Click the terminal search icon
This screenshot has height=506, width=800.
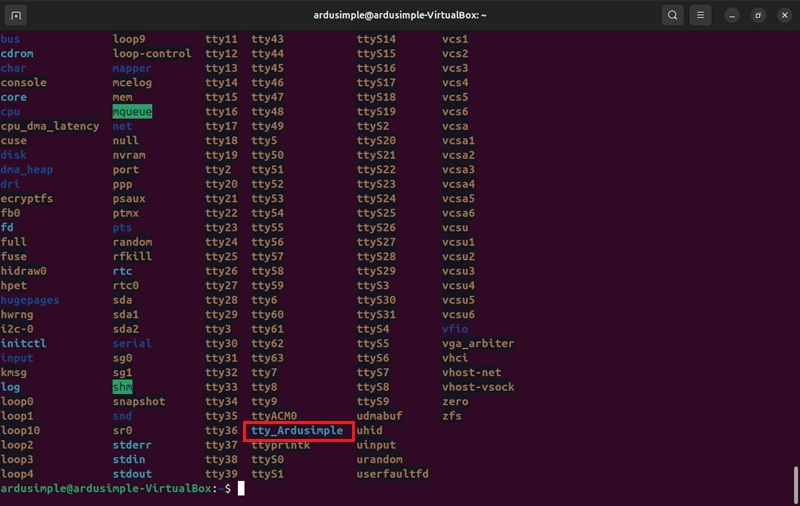[672, 16]
